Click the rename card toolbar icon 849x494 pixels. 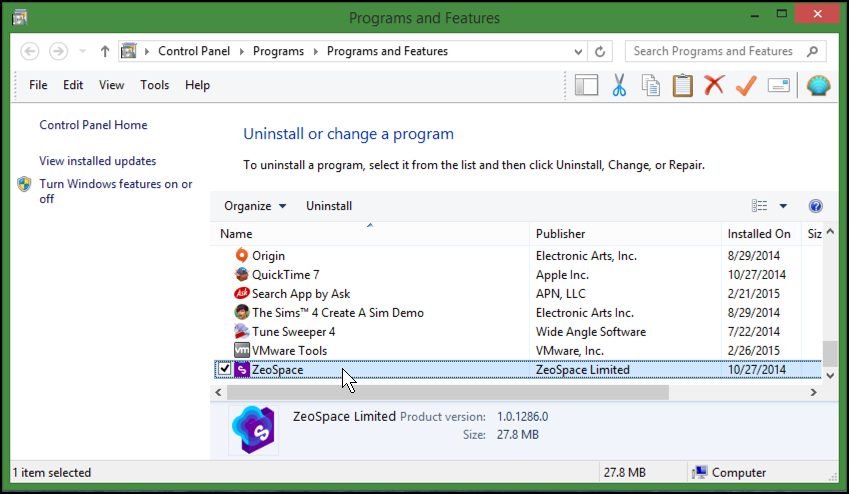779,86
